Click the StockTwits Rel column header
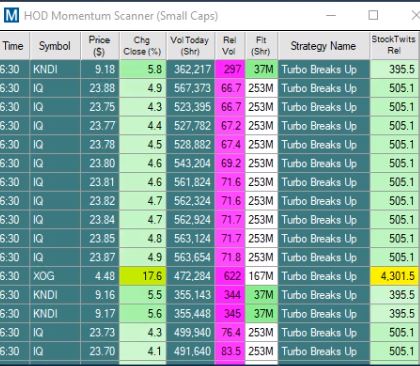This screenshot has height=366, width=420. click(394, 46)
